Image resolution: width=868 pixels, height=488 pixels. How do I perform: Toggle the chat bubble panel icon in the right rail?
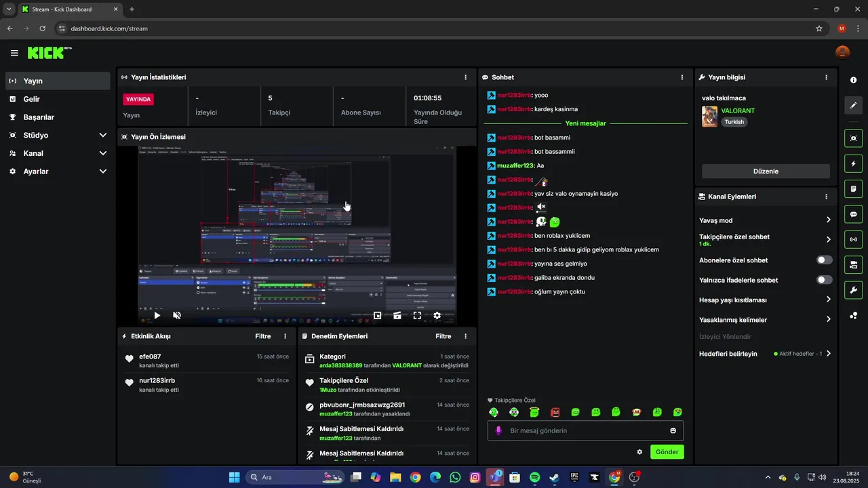(853, 214)
